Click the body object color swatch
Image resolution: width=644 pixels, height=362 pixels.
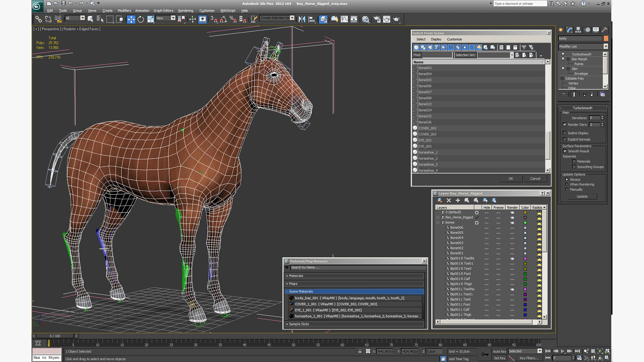point(606,39)
